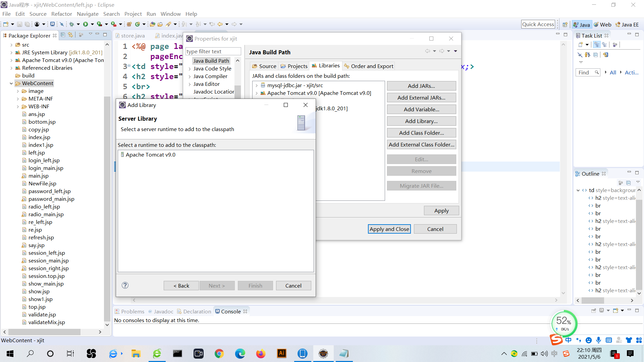Image resolution: width=644 pixels, height=362 pixels.
Task: Click Collapse All in Package Explorer
Action: 63,35
